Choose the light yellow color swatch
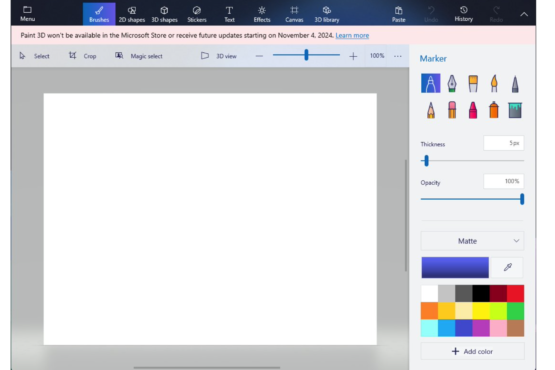This screenshot has width=555, height=370. coord(464,311)
